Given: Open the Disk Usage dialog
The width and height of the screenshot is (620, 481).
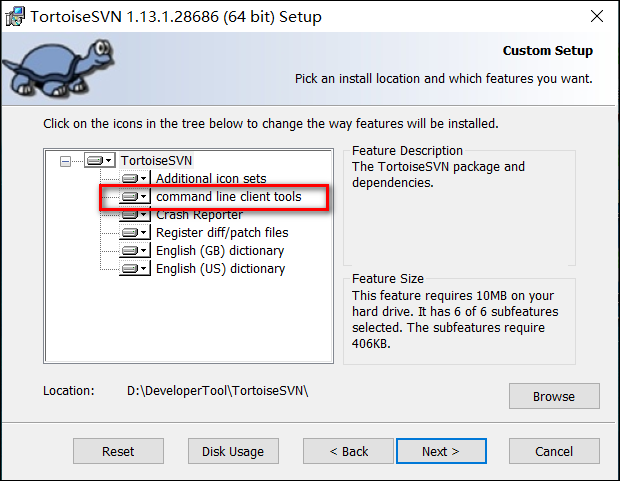Looking at the screenshot, I should tap(233, 451).
